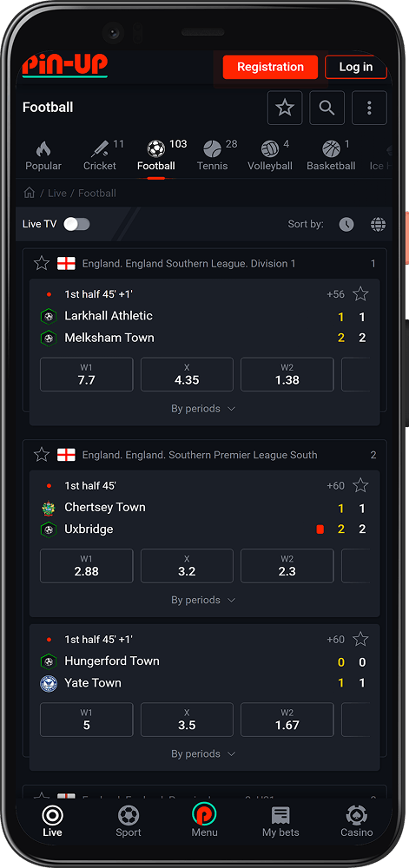The image size is (409, 868).
Task: Go to home icon in breadcrumb
Action: 30,193
